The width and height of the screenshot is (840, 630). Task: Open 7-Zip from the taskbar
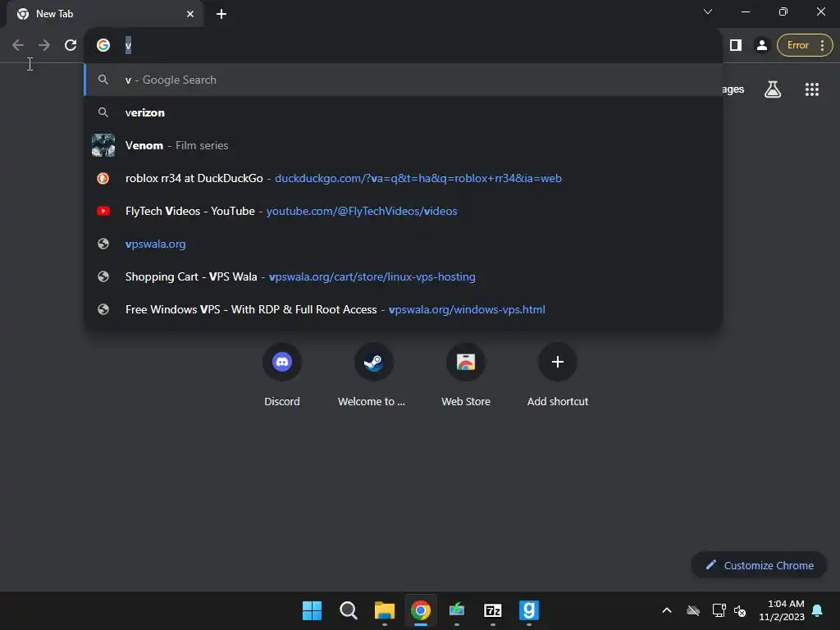[493, 610]
